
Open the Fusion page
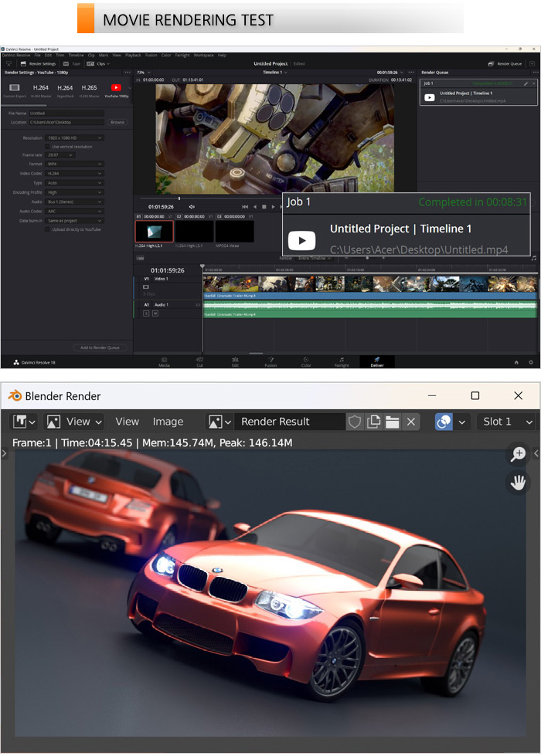270,362
